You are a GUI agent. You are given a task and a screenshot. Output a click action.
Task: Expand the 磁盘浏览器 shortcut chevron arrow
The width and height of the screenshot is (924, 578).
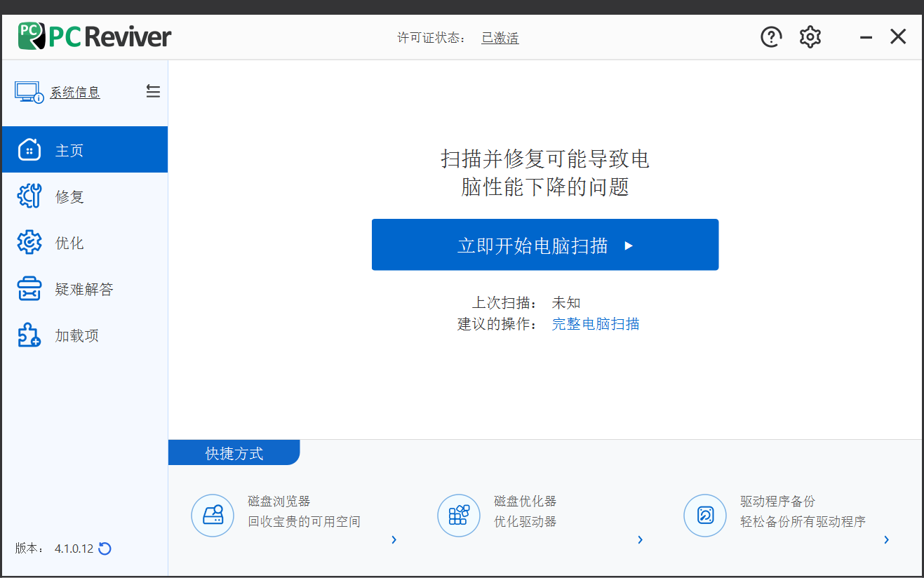pos(394,539)
